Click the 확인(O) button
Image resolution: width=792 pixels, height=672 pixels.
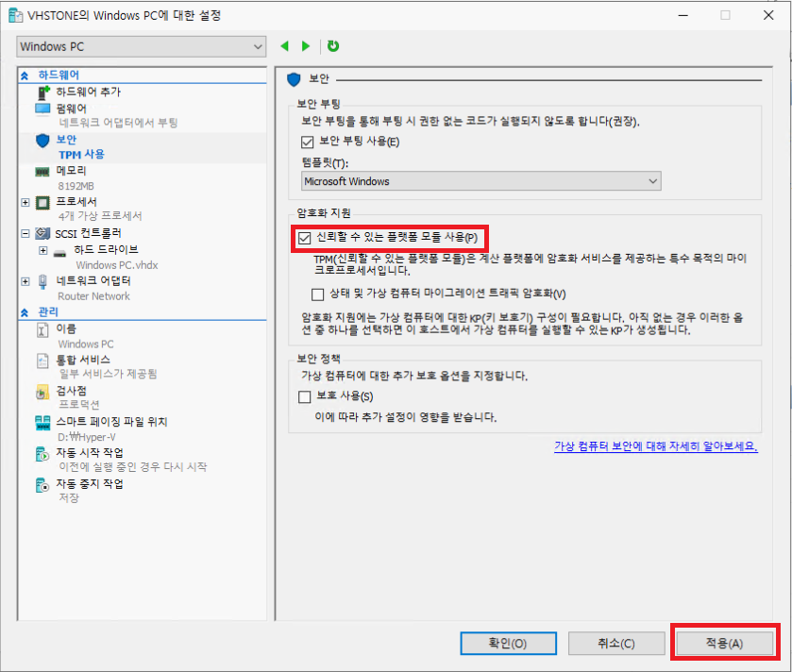tap(508, 644)
